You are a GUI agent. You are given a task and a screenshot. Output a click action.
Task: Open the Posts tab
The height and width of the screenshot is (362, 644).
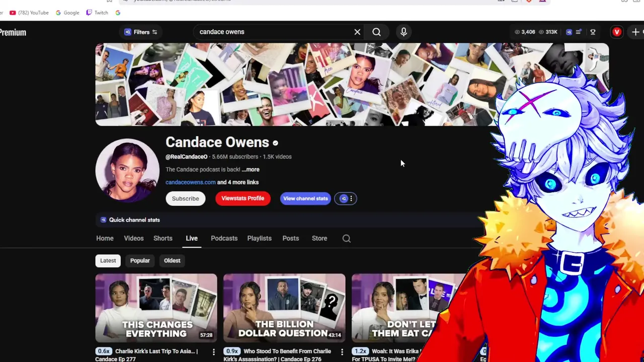coord(290,238)
